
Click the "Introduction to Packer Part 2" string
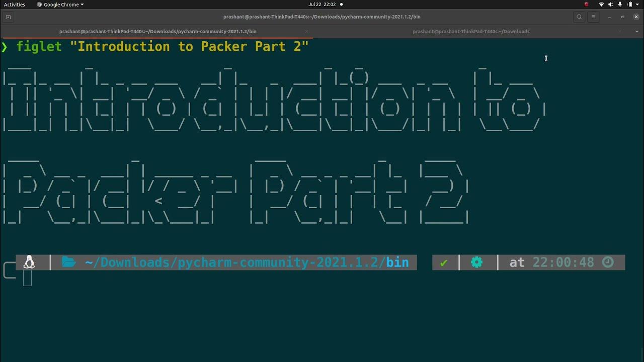click(189, 47)
